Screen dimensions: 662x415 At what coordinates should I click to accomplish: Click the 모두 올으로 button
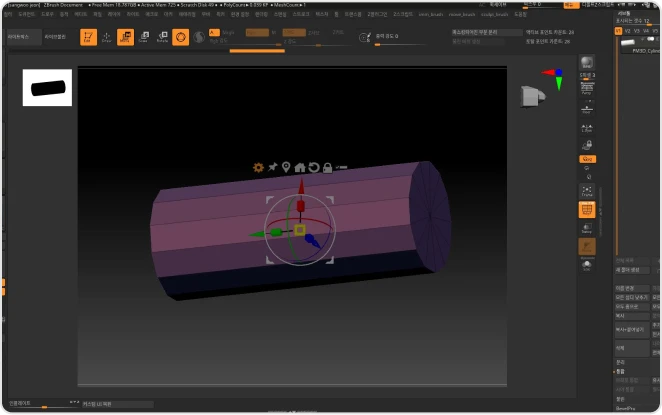(x=632, y=307)
